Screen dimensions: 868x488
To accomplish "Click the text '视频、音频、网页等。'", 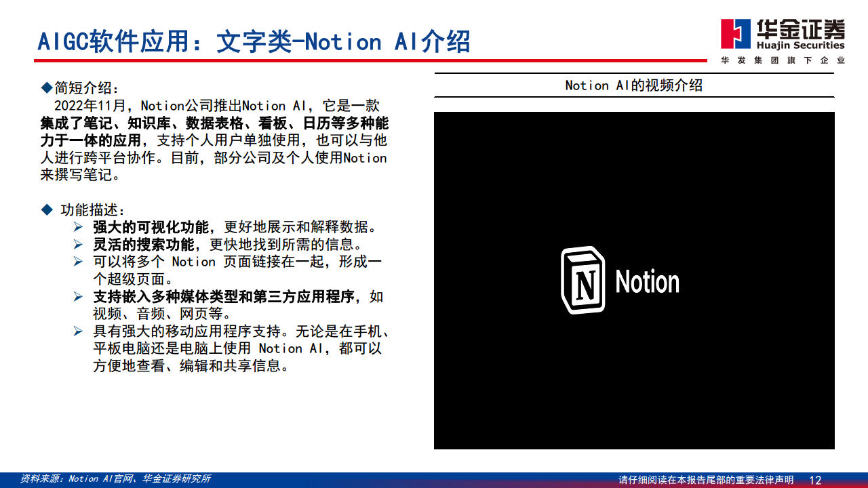I will point(162,314).
